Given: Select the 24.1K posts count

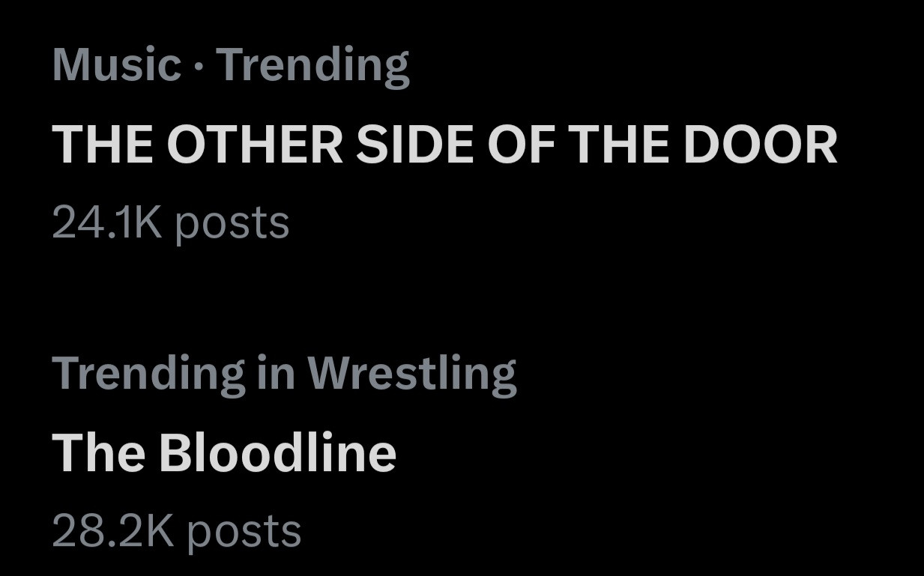Looking at the screenshot, I should click(170, 223).
